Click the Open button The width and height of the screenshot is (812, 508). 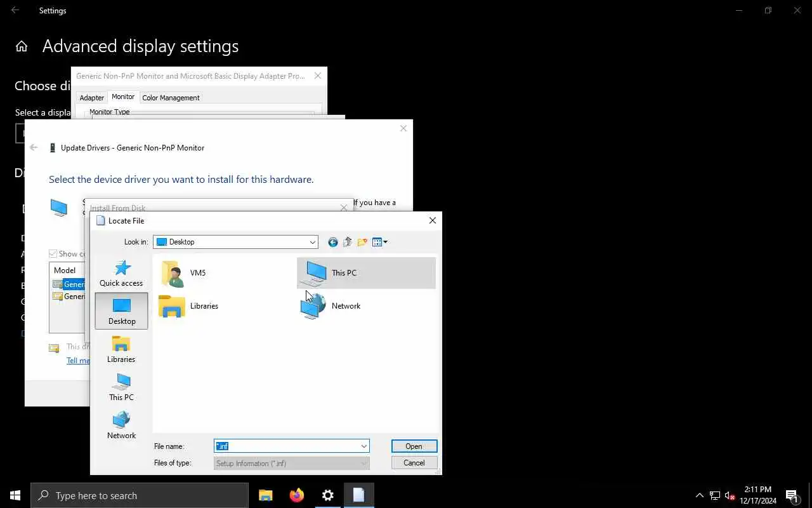(414, 446)
